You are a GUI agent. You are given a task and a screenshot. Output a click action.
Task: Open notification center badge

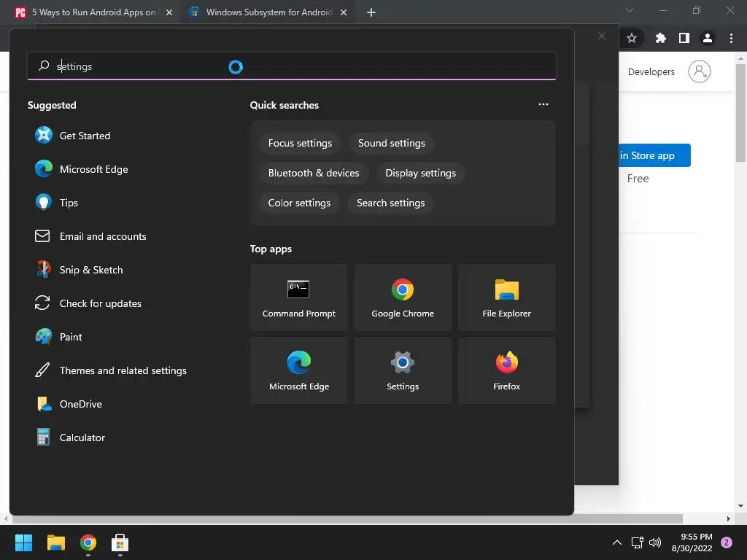pos(727,542)
